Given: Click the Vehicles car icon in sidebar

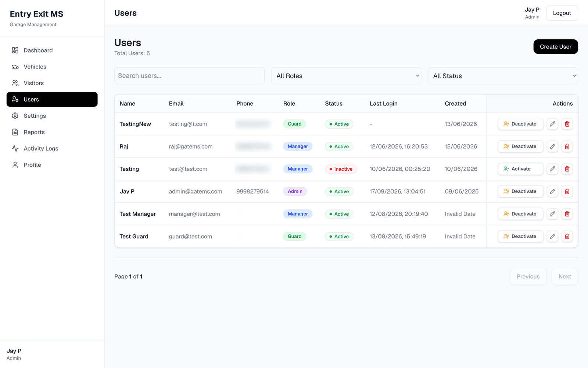Looking at the screenshot, I should [x=15, y=67].
